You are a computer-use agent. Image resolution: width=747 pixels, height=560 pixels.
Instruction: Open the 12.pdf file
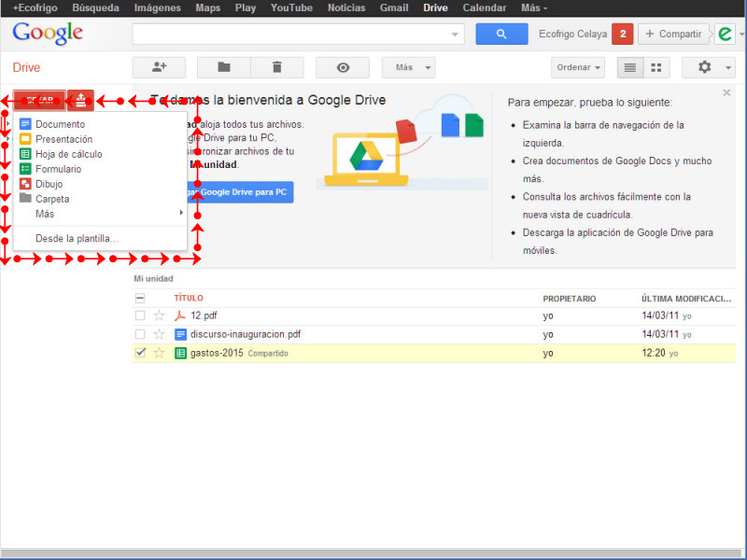tap(204, 315)
